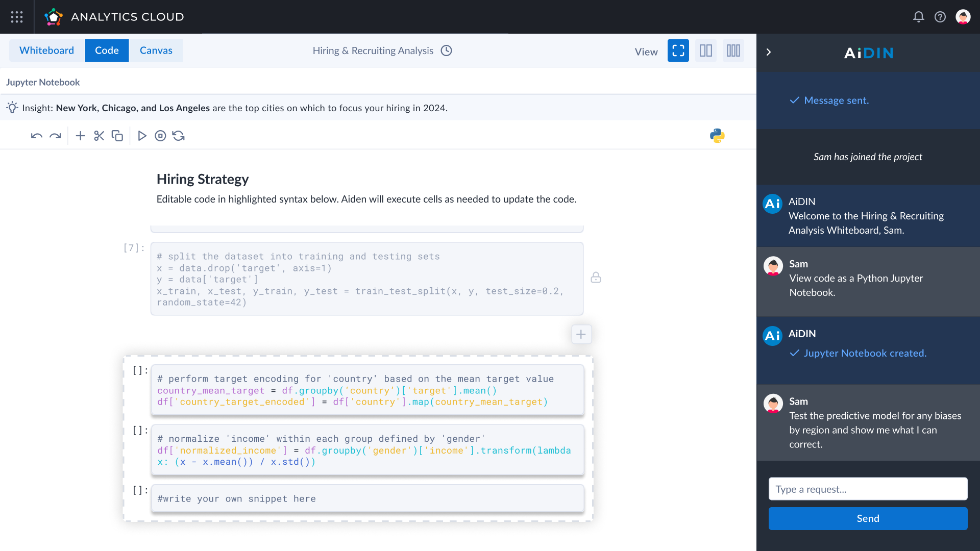Image resolution: width=980 pixels, height=551 pixels.
Task: Click Sam's avatar on Jupyter Notebook message
Action: tap(773, 266)
